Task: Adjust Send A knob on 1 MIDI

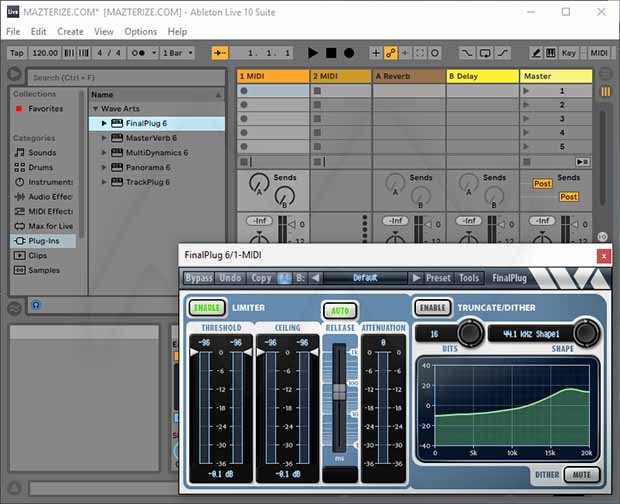Action: (x=259, y=183)
